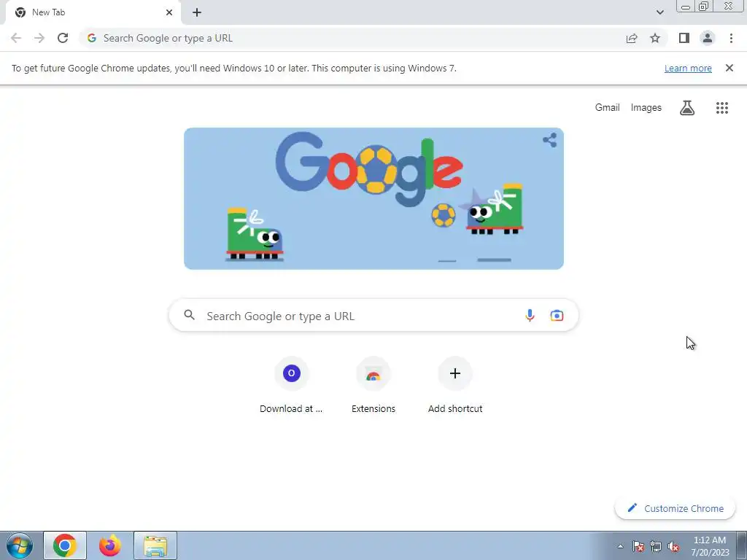Click the football Google Doodle image

(373, 198)
